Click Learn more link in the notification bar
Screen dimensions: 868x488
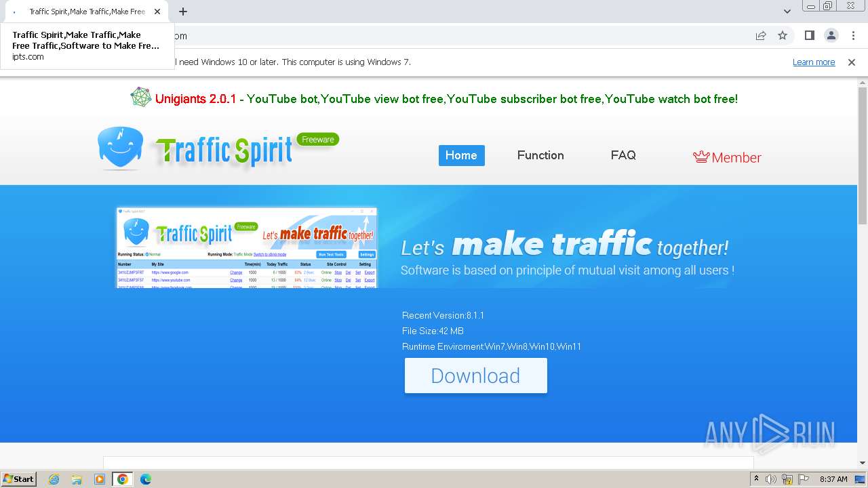[x=814, y=62]
